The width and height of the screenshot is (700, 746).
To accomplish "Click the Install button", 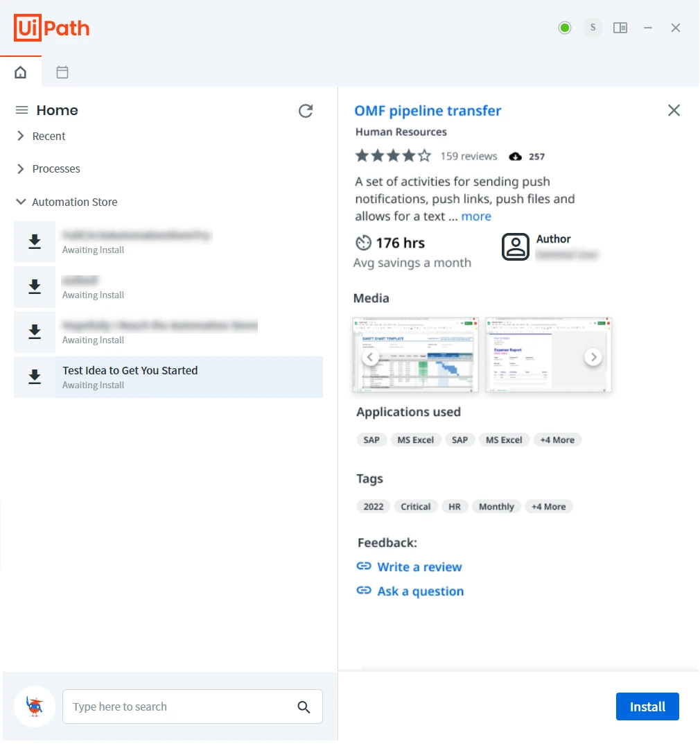I will click(647, 707).
